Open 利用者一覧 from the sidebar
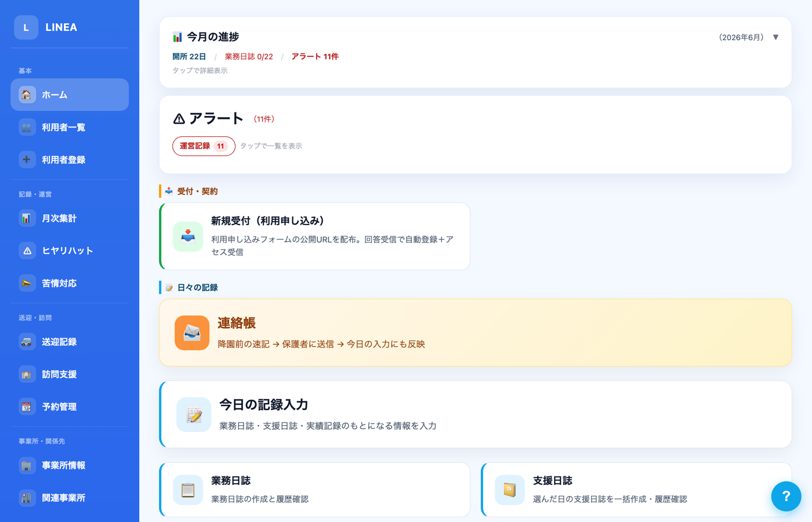This screenshot has height=522, width=812. (70, 127)
